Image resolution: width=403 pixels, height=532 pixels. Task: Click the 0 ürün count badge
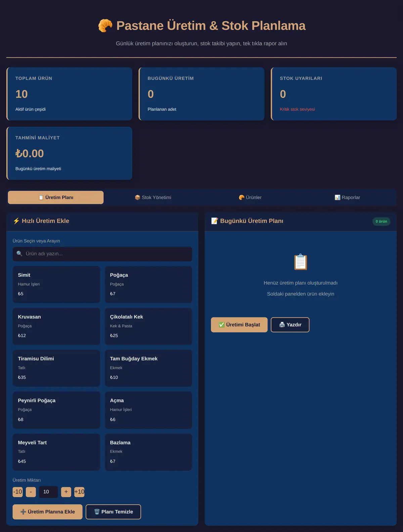[381, 221]
